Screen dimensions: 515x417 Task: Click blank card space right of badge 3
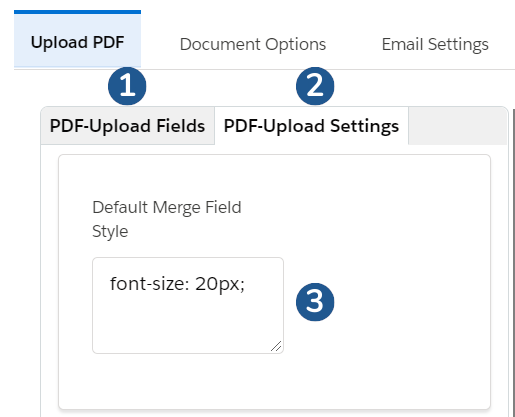click(412, 302)
